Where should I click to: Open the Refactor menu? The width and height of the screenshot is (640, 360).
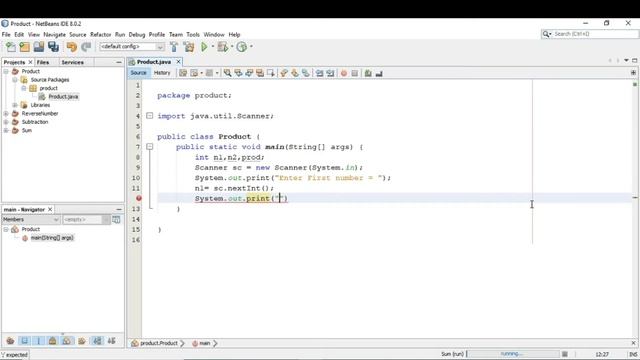(100, 35)
